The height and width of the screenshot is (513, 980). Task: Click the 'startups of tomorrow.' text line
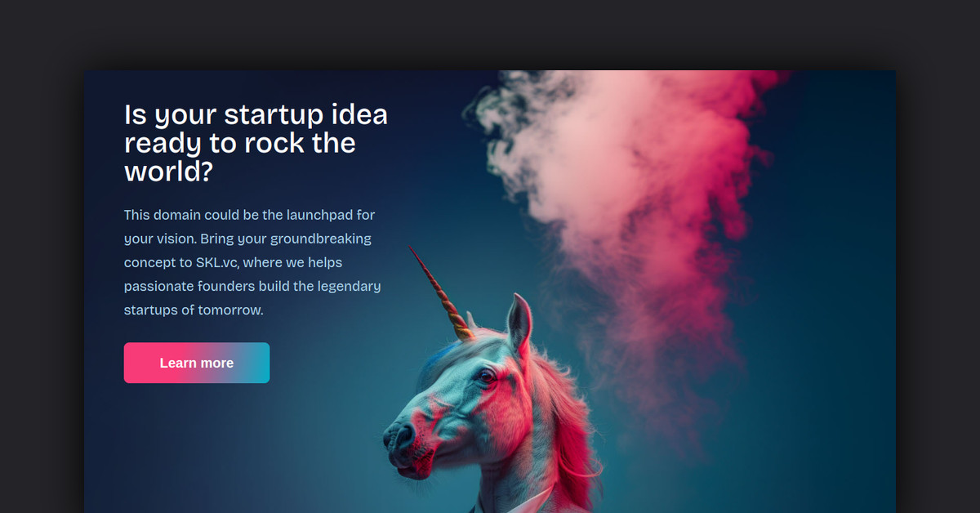point(194,310)
